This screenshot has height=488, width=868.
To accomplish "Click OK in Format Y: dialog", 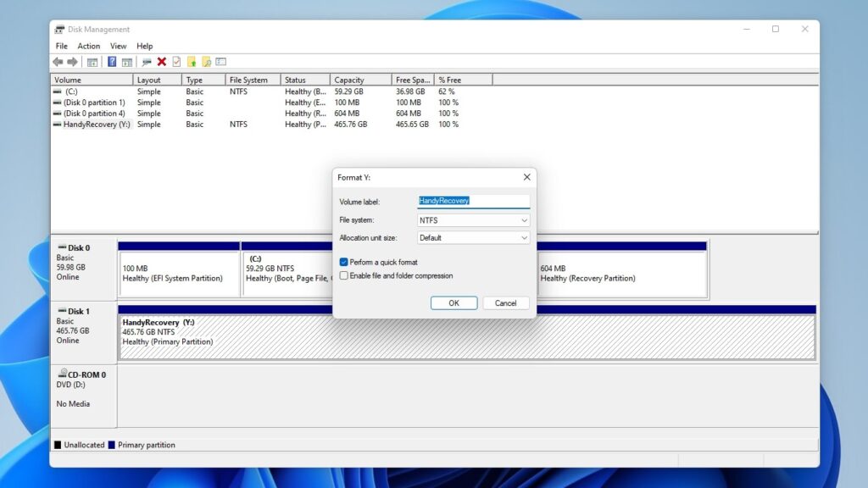I will tap(454, 303).
